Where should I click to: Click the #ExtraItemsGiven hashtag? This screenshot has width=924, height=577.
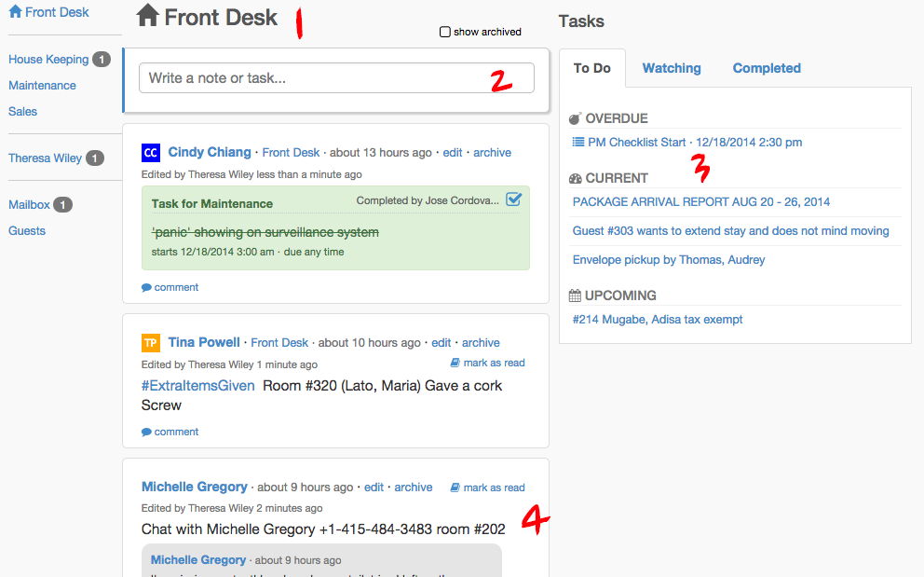pos(198,386)
